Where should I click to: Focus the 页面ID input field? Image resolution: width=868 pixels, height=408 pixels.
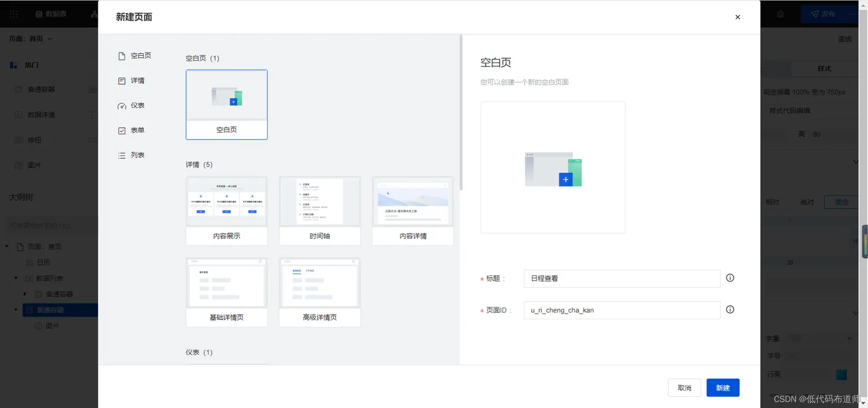point(622,310)
